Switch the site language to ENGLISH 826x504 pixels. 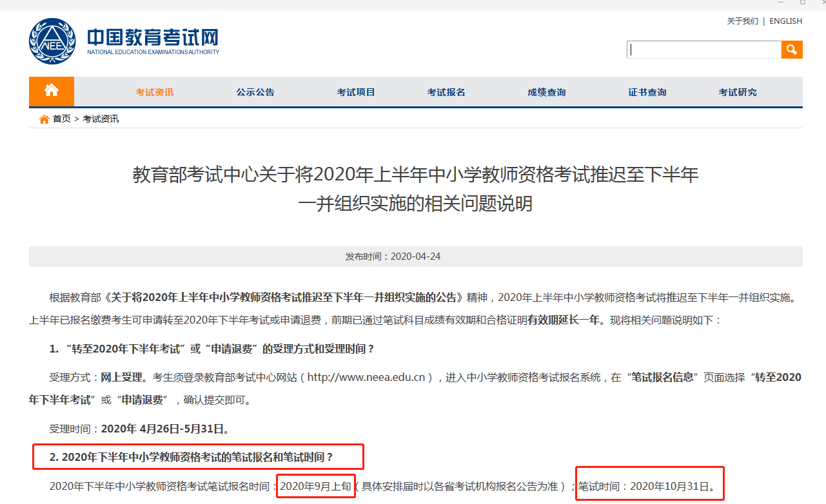tap(785, 21)
